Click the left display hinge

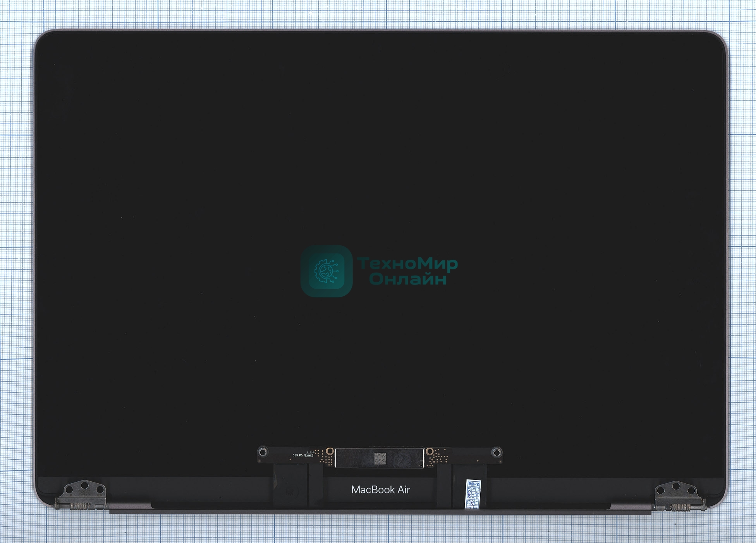point(81,496)
